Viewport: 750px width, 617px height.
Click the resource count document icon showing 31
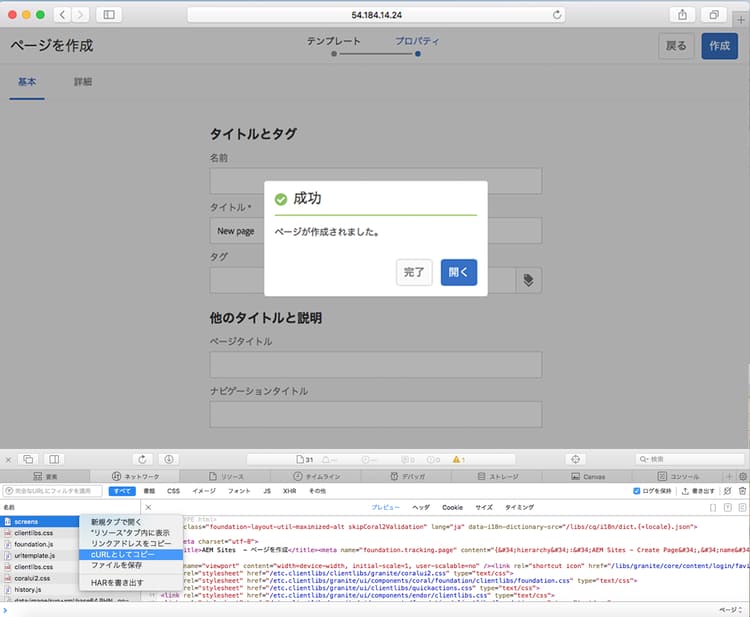304,460
